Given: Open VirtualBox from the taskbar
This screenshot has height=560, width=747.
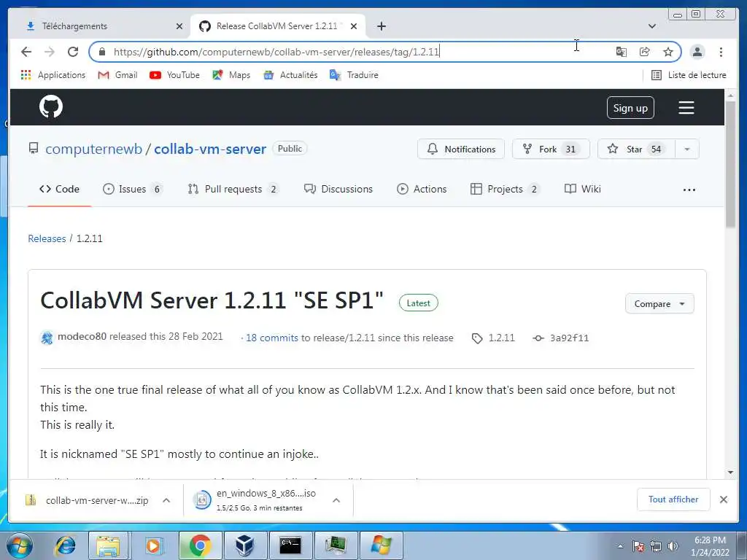Looking at the screenshot, I should coord(244,545).
